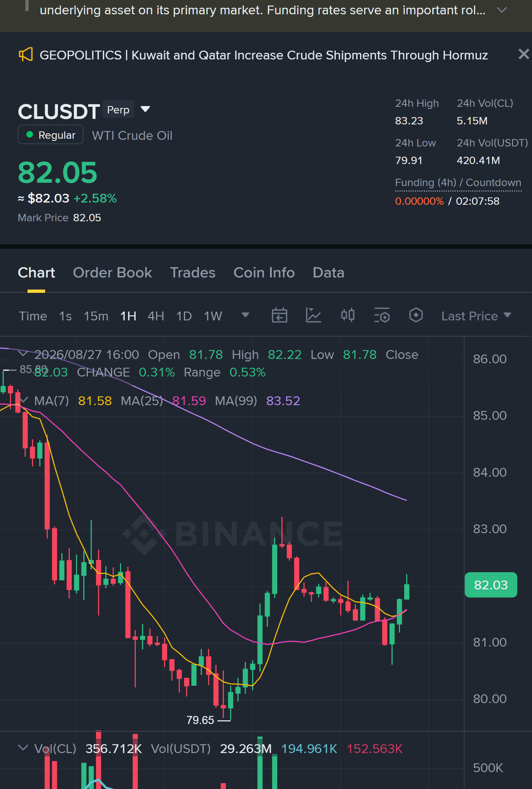Click the 24h High value 83.23
532x789 pixels.
[409, 121]
